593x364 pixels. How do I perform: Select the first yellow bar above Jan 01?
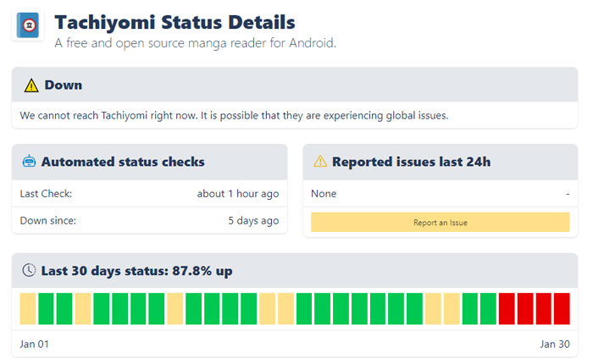pos(28,309)
